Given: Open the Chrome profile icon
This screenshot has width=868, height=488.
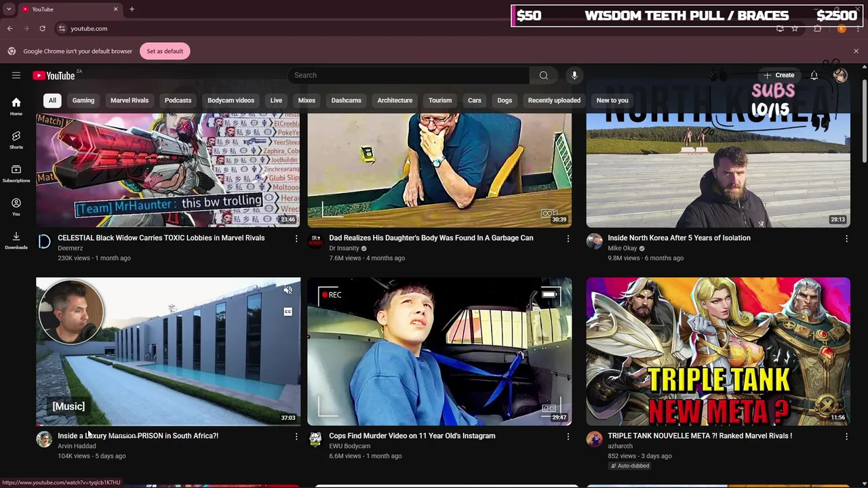Looking at the screenshot, I should coord(842,28).
